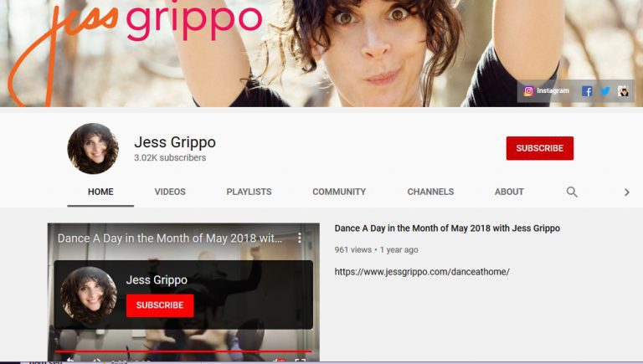
Task: Open the Channels tab
Action: click(430, 192)
